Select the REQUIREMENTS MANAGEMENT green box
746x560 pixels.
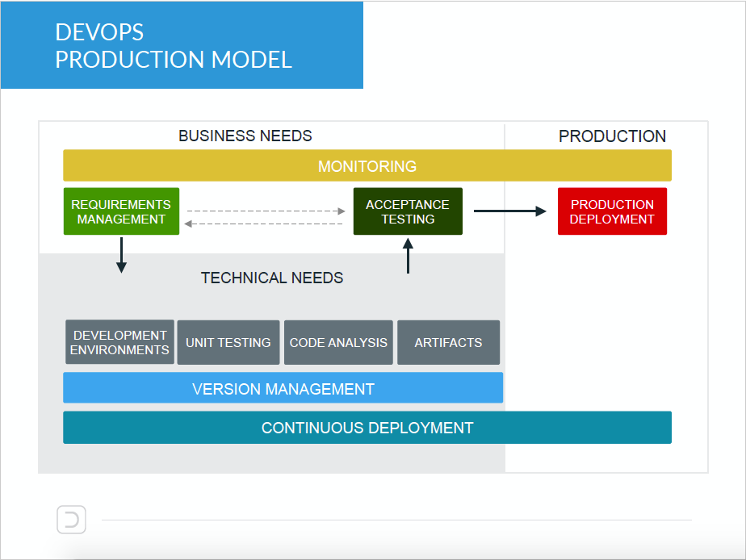coord(121,211)
